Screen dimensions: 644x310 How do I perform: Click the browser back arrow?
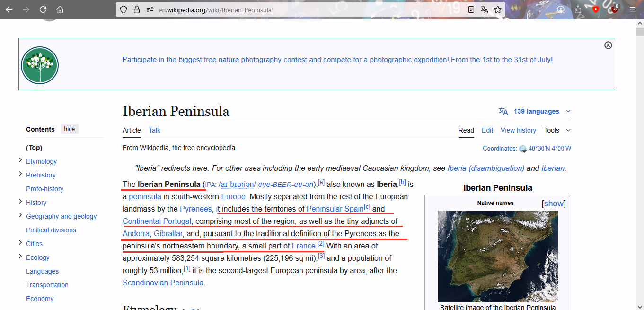(9, 9)
